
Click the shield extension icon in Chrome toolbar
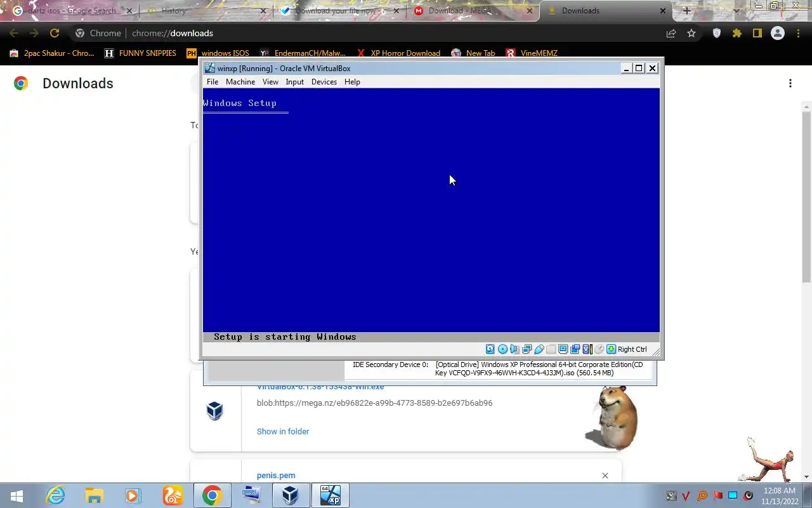(x=717, y=33)
